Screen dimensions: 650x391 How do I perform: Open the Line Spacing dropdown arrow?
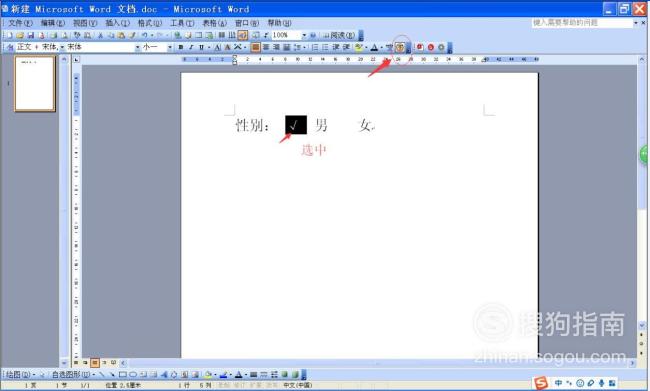[x=304, y=47]
